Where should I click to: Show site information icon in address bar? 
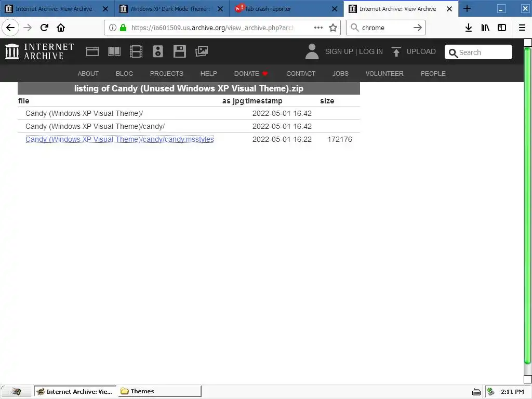pos(113,28)
